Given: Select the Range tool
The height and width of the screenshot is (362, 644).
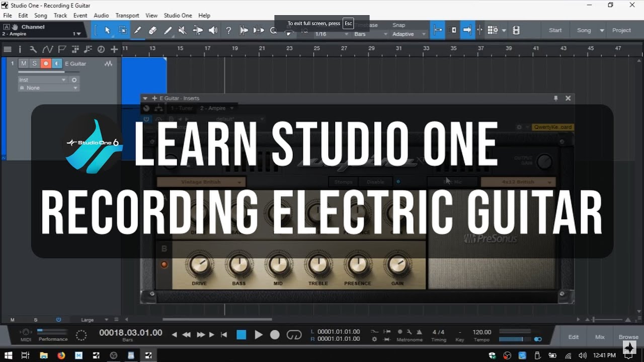Looking at the screenshot, I should (x=122, y=30).
